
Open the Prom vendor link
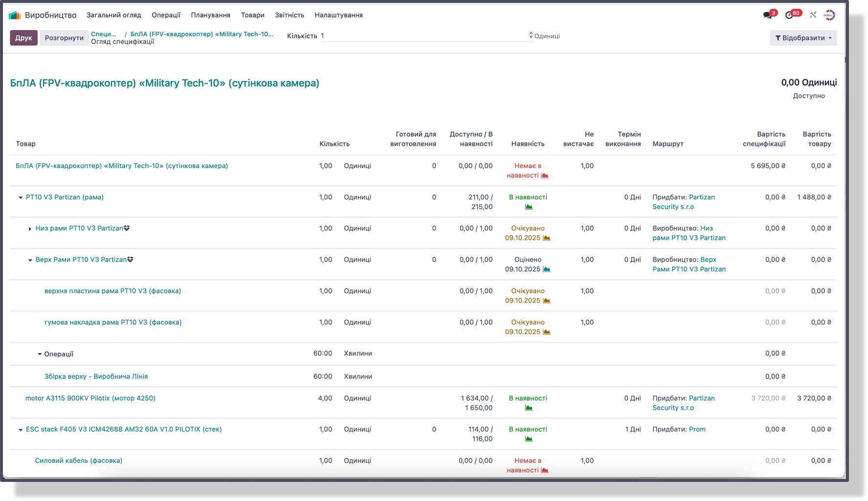[697, 429]
